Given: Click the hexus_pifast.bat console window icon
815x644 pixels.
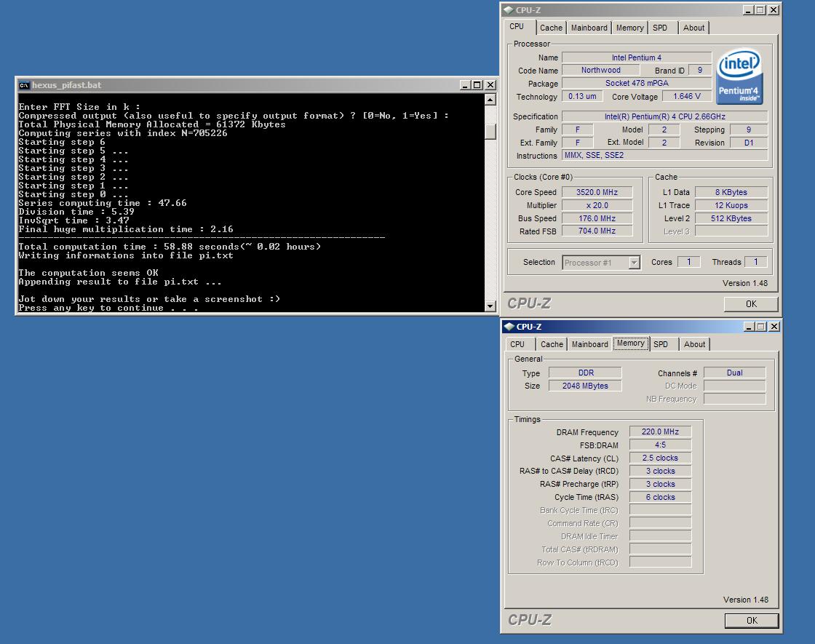Looking at the screenshot, I should click(x=24, y=85).
